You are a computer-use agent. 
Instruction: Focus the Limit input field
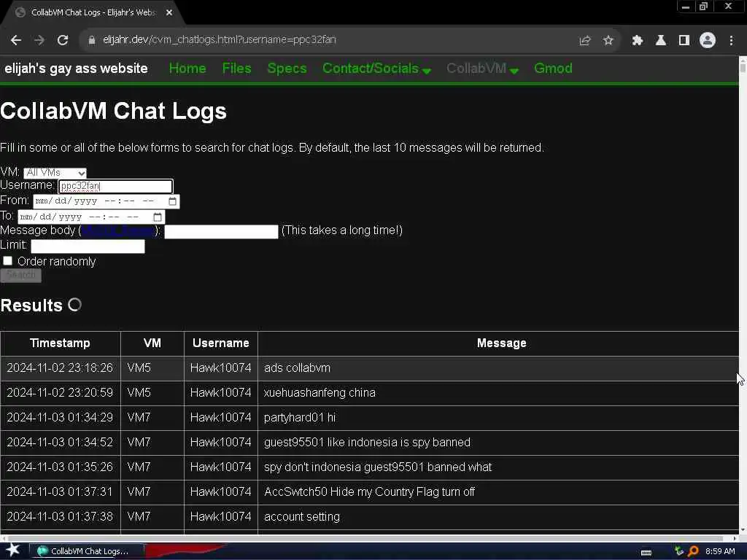[88, 246]
